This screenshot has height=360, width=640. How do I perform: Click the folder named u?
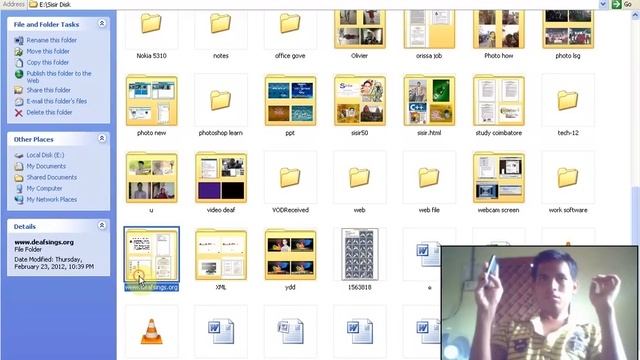pos(151,178)
